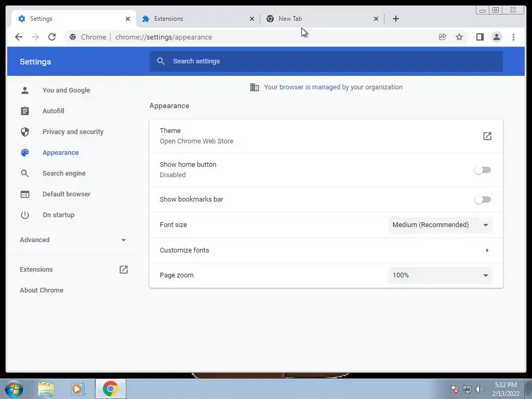Click the Chrome taskbar icon

[x=111, y=389]
